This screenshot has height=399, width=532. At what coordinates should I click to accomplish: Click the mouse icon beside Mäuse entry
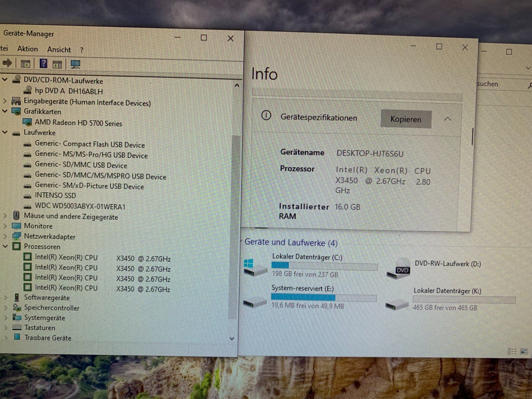(17, 215)
